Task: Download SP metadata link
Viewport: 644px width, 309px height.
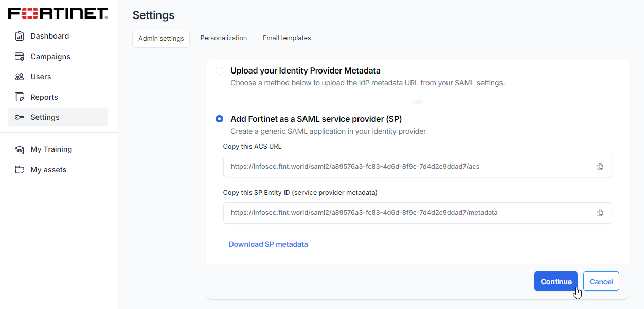Action: pyautogui.click(x=268, y=244)
